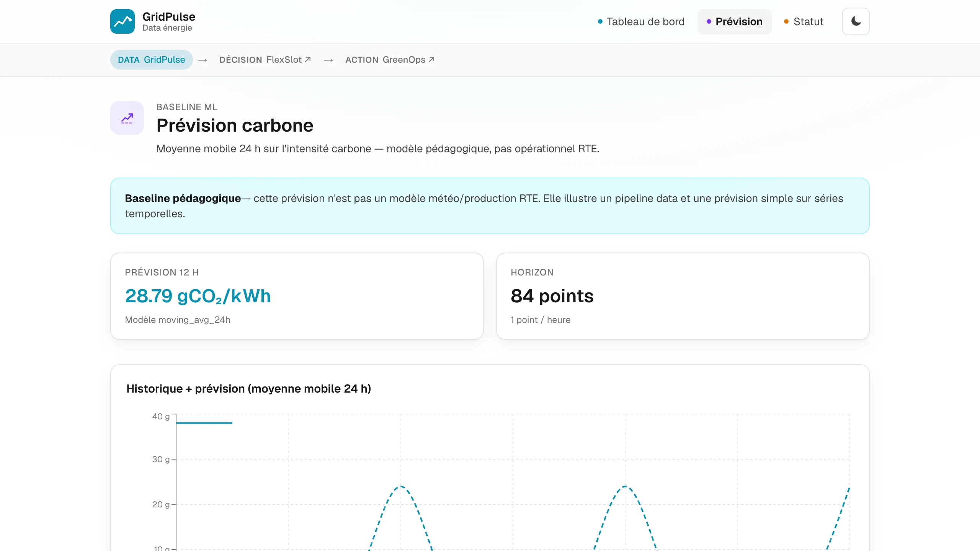Click the Moyenne mobile 24 h description
Viewport: 980px width, 551px height.
(x=378, y=148)
